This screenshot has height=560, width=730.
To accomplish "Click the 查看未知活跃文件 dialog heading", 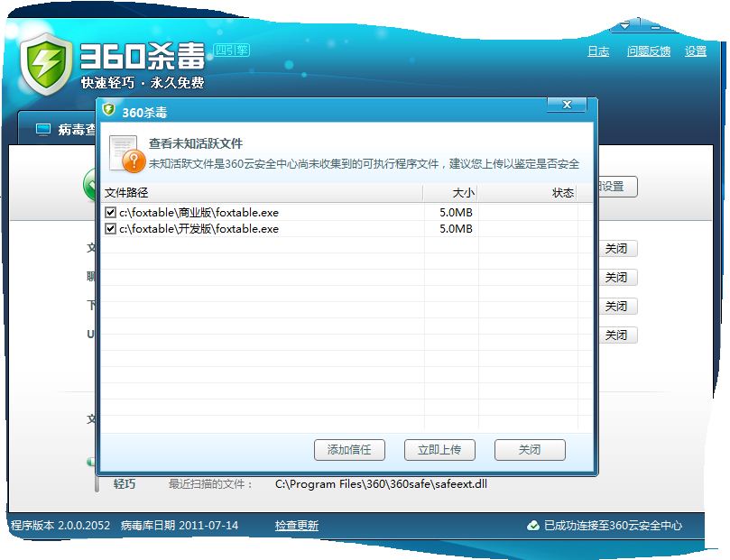I will point(196,143).
